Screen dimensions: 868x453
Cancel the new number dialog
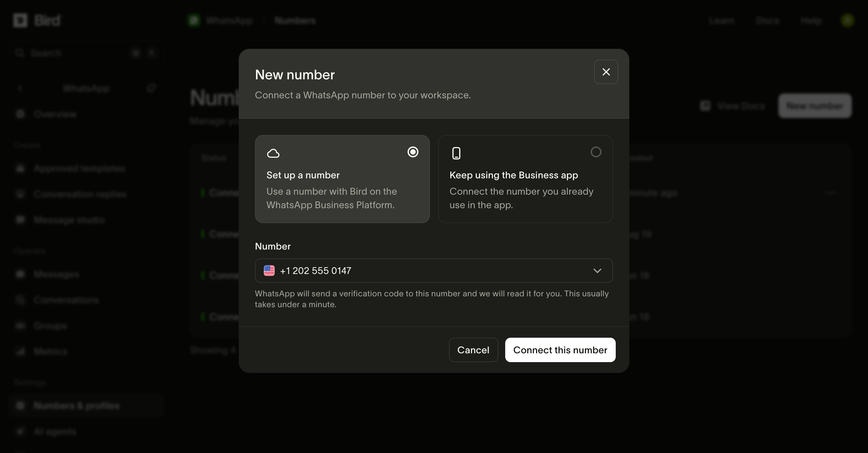click(473, 350)
